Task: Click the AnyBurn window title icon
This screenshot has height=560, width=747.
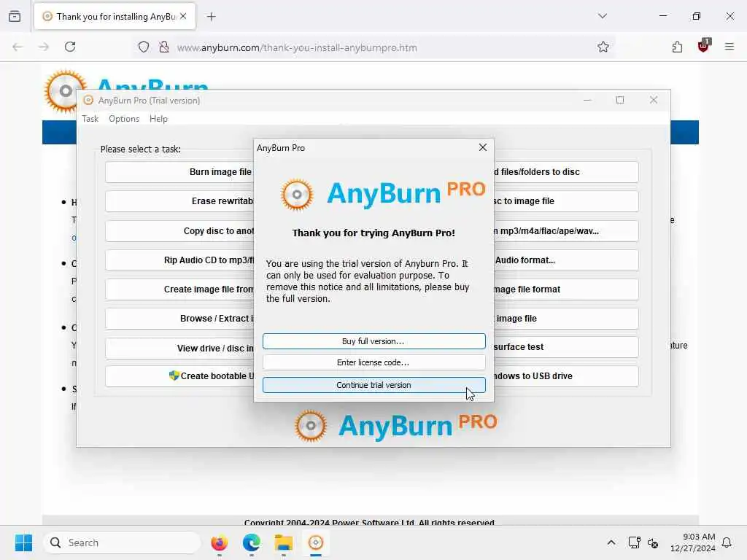Action: (88, 100)
